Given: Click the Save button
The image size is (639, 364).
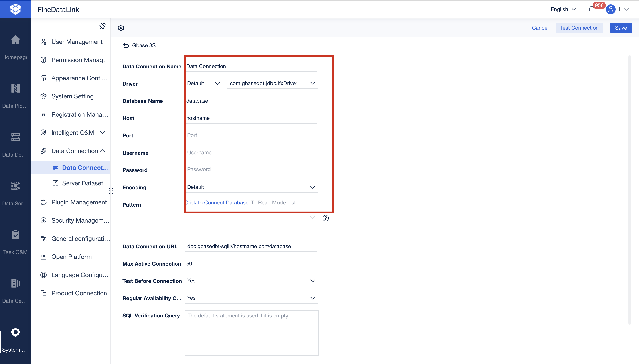Looking at the screenshot, I should [621, 28].
